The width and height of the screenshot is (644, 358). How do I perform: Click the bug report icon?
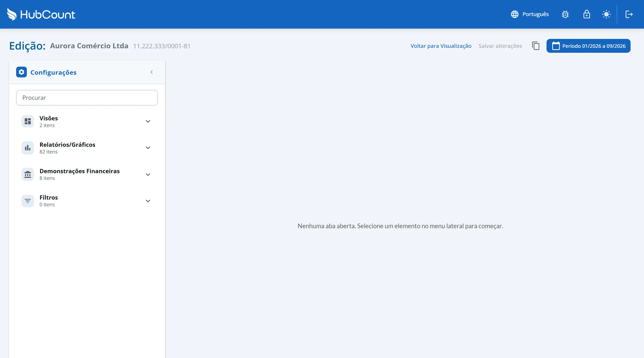click(x=565, y=14)
